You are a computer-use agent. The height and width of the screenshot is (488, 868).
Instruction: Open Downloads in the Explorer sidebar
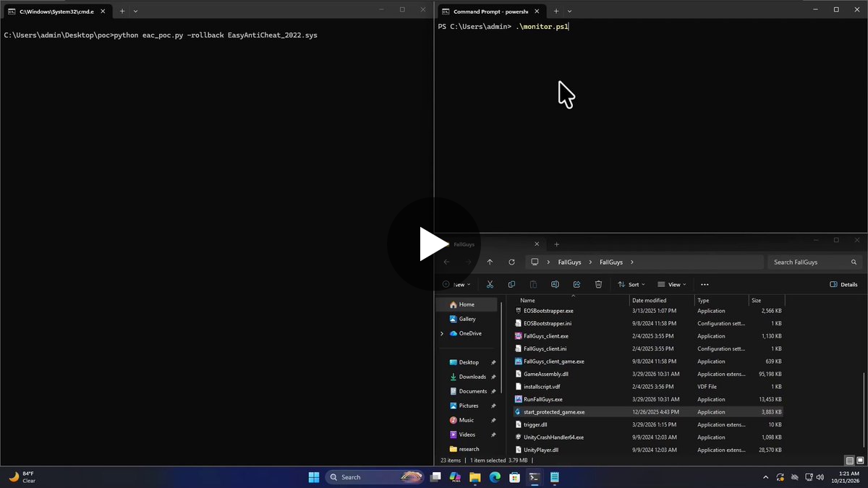point(472,377)
